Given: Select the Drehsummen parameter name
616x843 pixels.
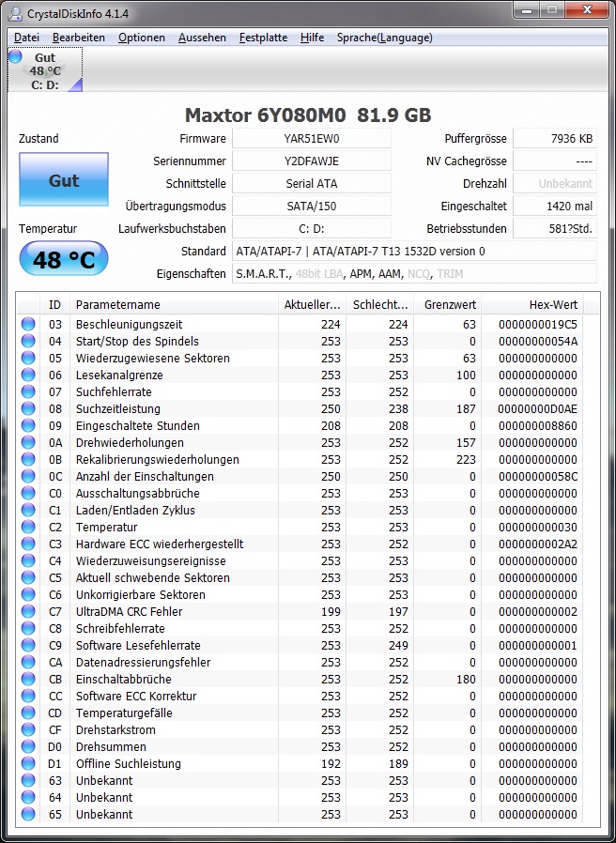Looking at the screenshot, I should [111, 746].
